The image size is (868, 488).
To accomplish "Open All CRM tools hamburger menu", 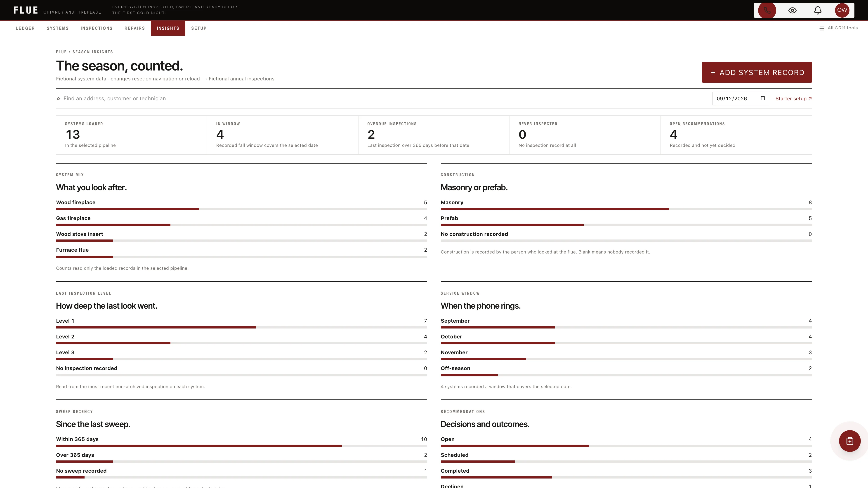I will (838, 28).
